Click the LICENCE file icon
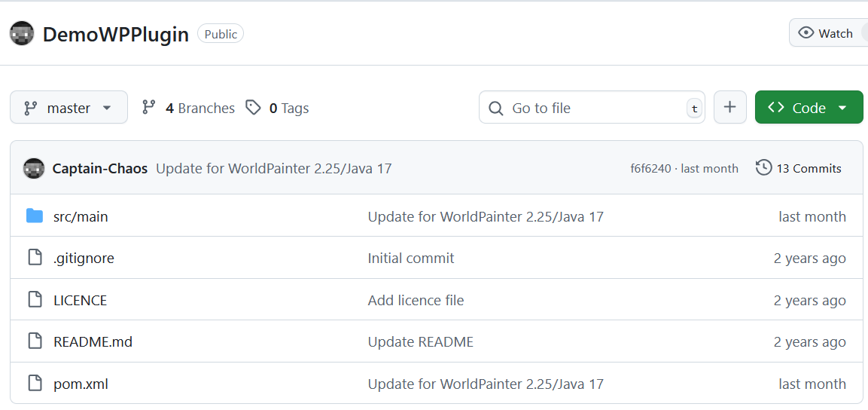The width and height of the screenshot is (868, 410). 35,300
